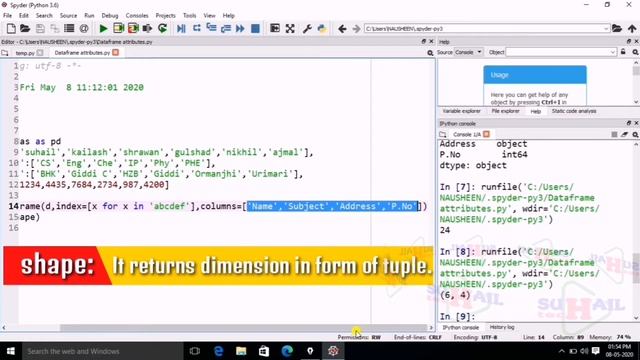The image size is (640, 360).
Task: Select the IPython console bottom tab
Action: point(460,327)
